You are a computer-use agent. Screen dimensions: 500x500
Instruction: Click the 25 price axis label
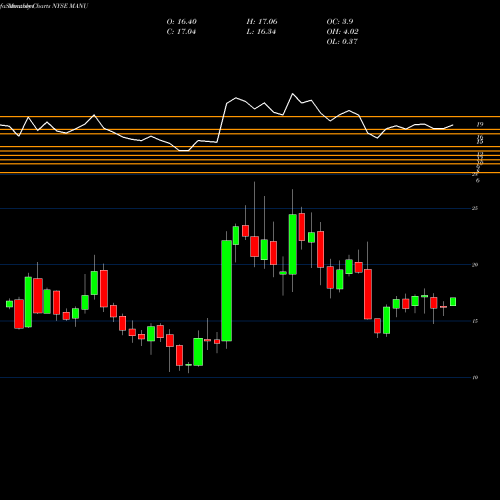[475, 208]
